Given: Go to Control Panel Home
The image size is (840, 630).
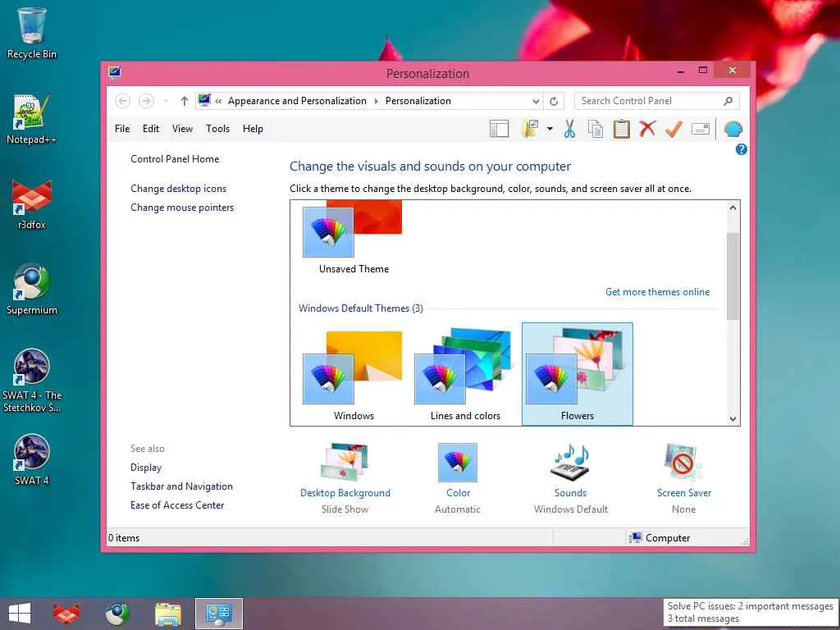Looking at the screenshot, I should point(175,159).
